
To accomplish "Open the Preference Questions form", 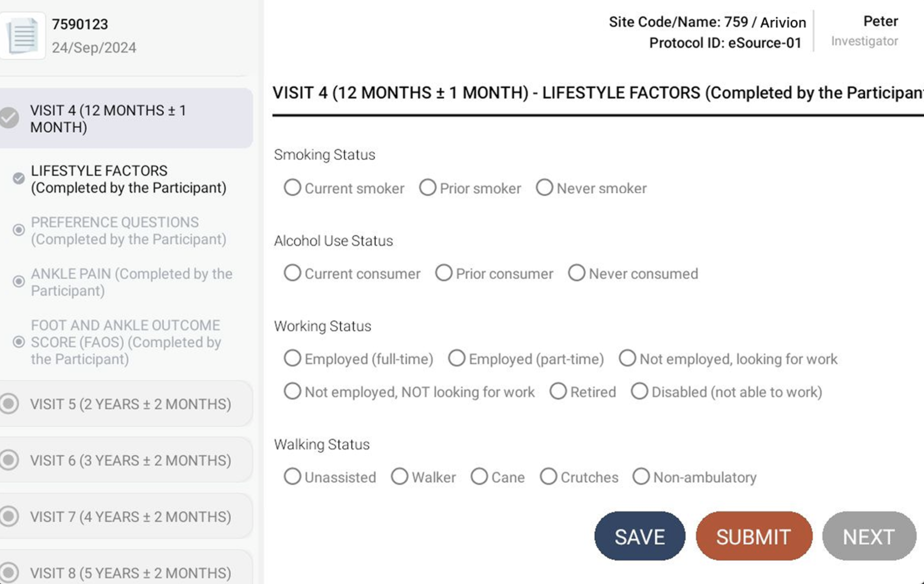I will (129, 231).
